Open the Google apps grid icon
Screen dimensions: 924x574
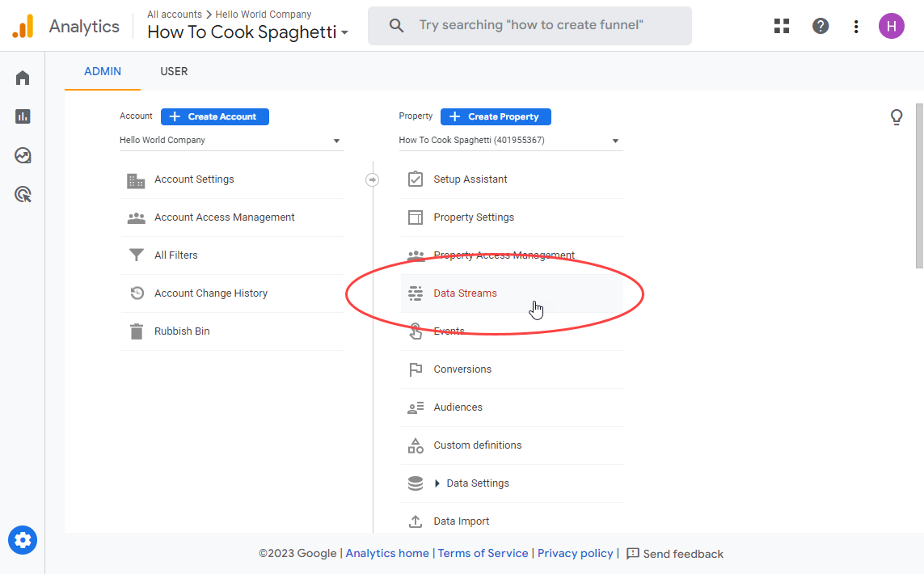pos(781,26)
